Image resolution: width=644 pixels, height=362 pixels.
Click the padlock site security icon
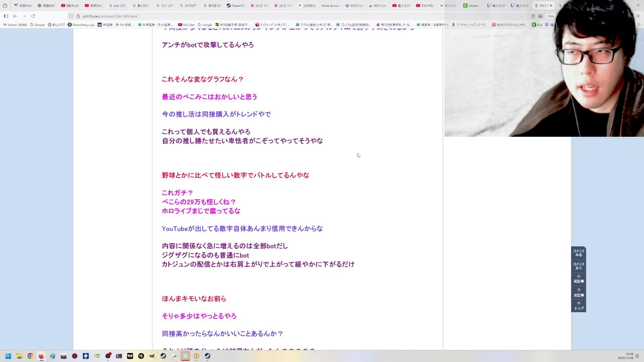pyautogui.click(x=78, y=16)
